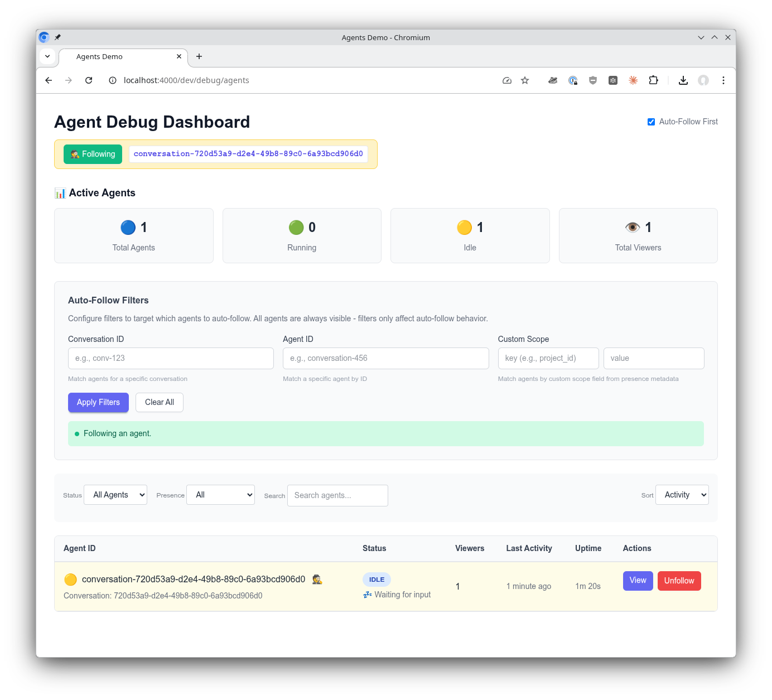Click the green Running circle icon
This screenshot has width=772, height=700.
click(296, 228)
